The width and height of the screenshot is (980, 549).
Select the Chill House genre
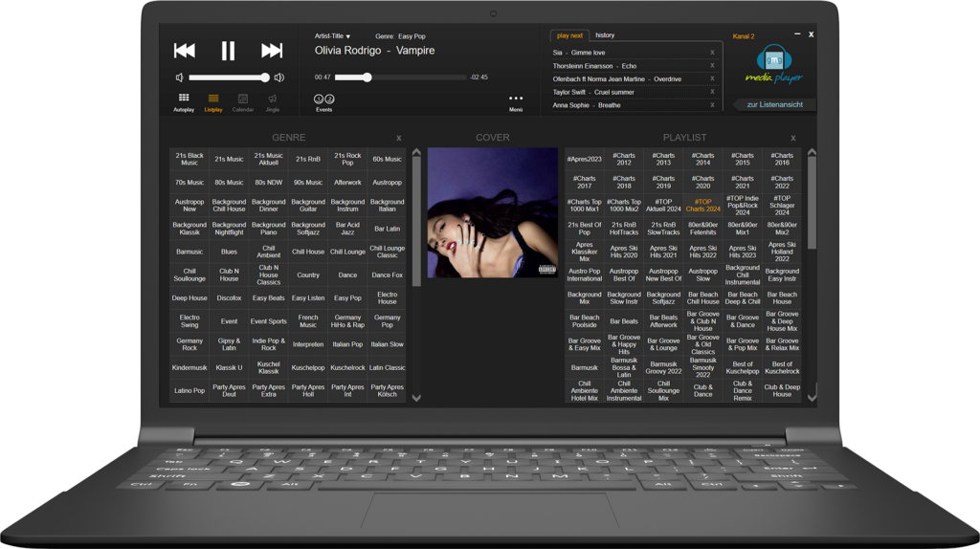pos(308,252)
